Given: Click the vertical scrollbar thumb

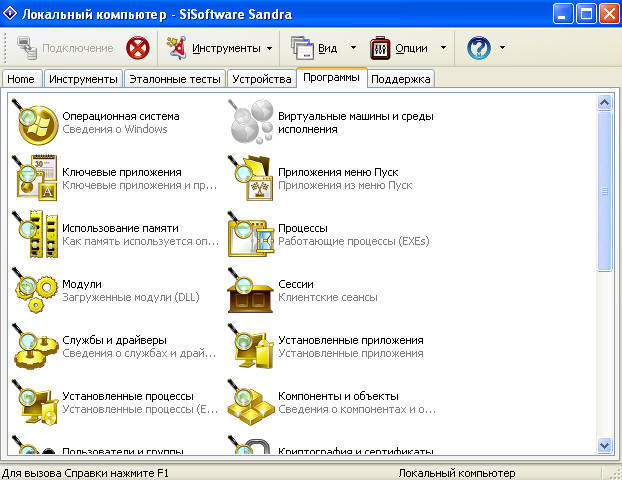Looking at the screenshot, I should [604, 191].
